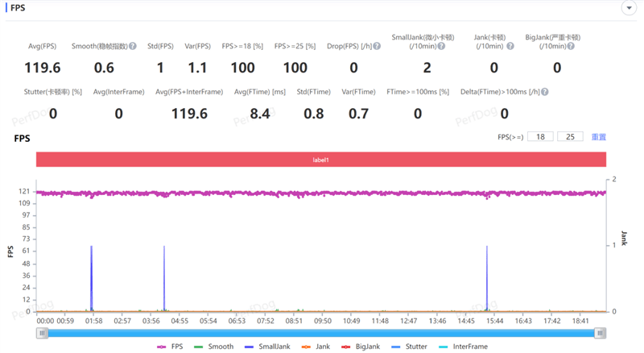Toggle Jank legend entry
Screen dimensions: 644x353
coord(316,347)
